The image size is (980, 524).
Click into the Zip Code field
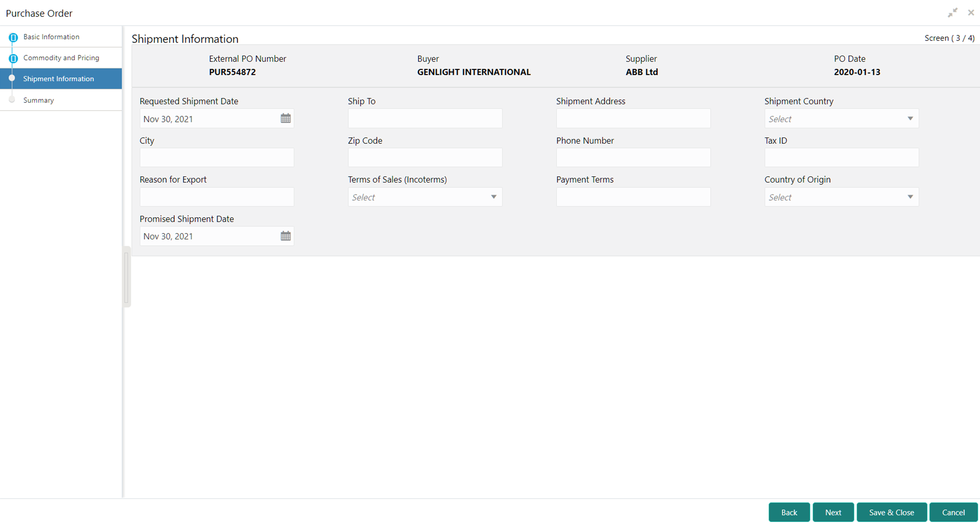pyautogui.click(x=424, y=158)
